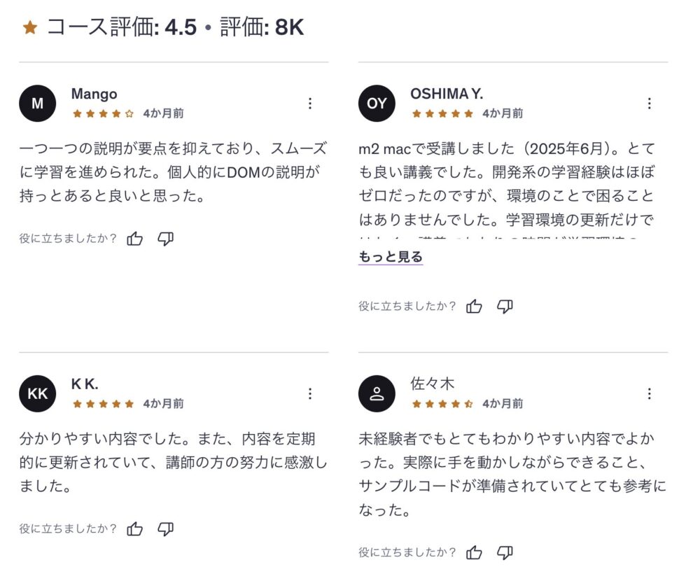Click thumbs up on Mango's review
This screenshot has height=588, width=700.
pos(135,239)
